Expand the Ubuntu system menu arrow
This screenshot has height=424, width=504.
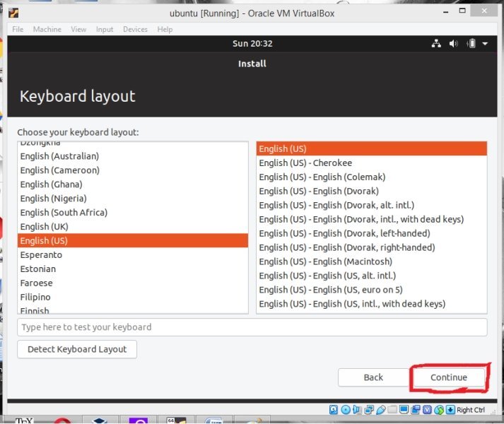pos(485,43)
